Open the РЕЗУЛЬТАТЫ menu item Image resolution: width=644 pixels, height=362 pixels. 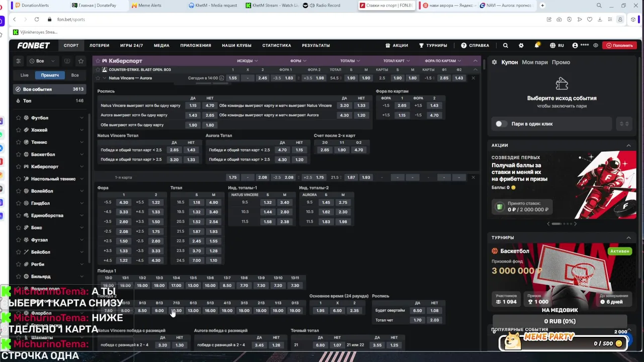(316, 45)
